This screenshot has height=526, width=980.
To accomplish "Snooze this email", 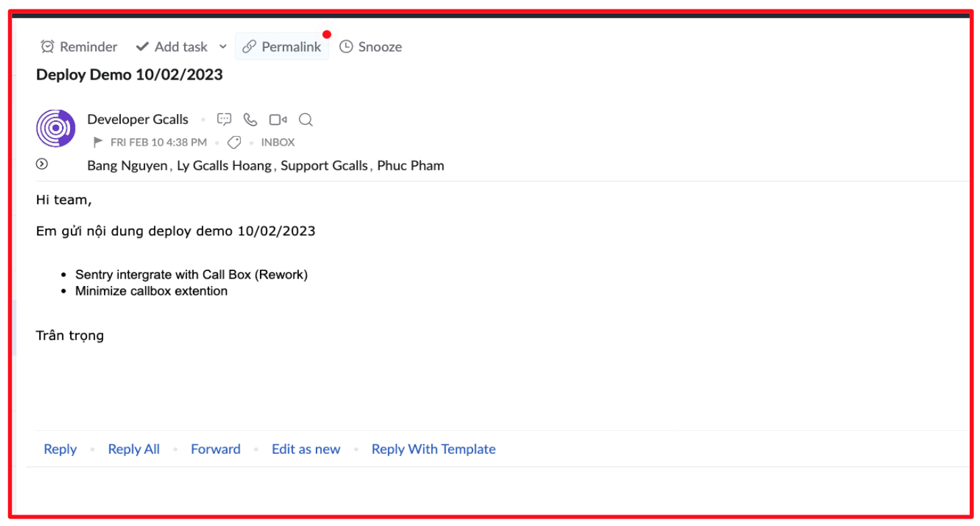I will click(371, 47).
